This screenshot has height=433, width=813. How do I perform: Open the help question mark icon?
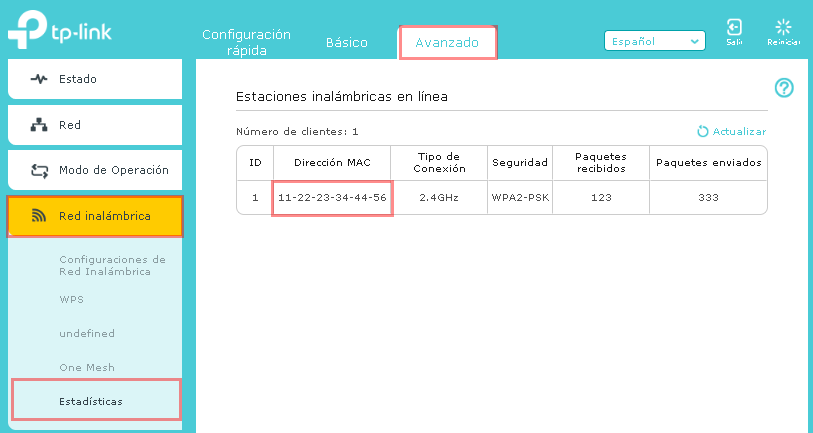784,88
